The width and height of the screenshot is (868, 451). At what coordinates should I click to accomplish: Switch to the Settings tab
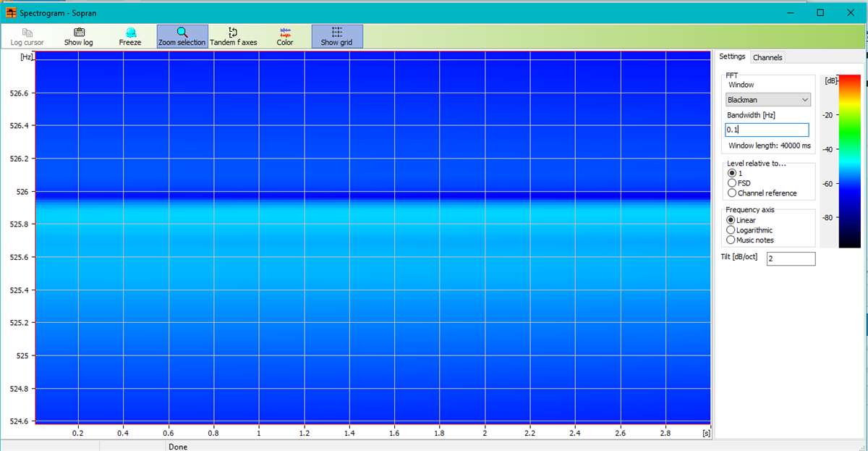pyautogui.click(x=732, y=56)
